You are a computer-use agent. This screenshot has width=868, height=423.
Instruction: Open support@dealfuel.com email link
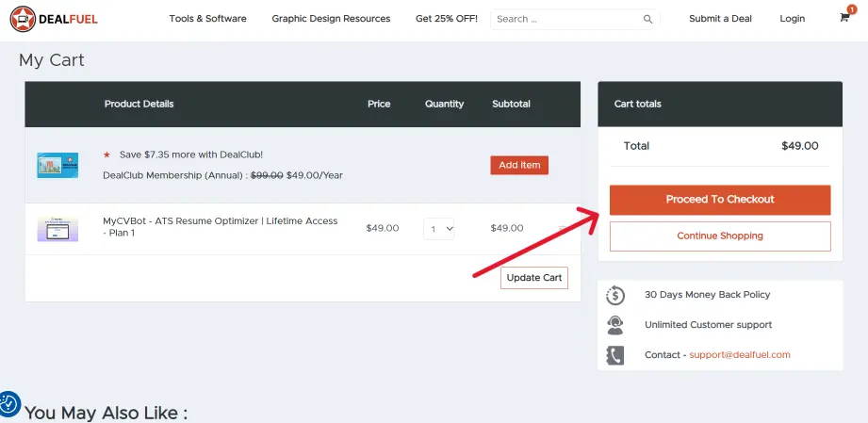(740, 355)
